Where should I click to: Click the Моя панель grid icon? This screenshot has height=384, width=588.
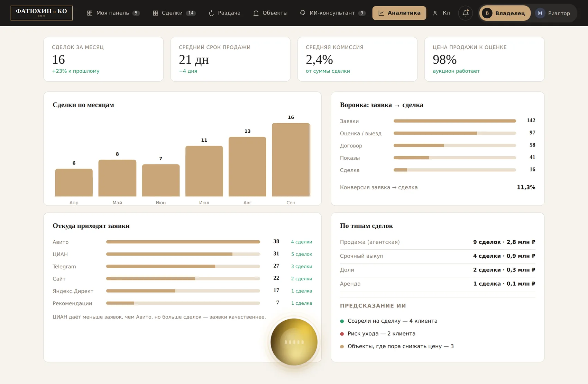[x=90, y=13]
